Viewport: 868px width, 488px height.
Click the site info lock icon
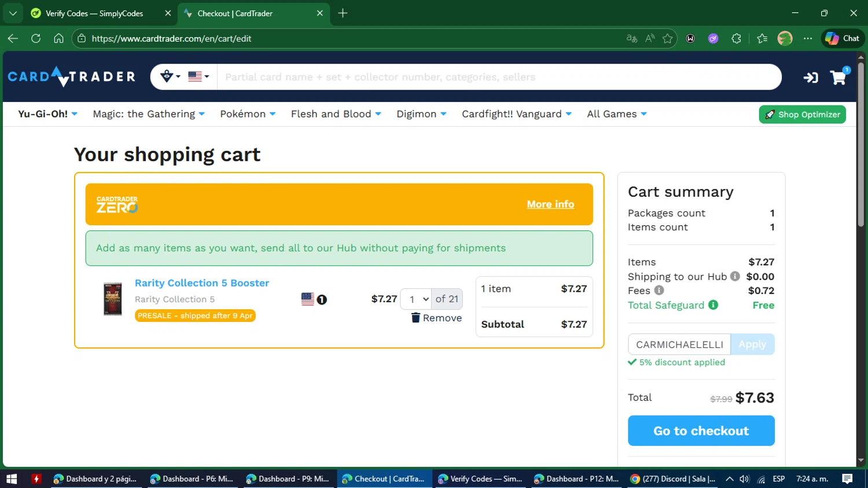[82, 38]
